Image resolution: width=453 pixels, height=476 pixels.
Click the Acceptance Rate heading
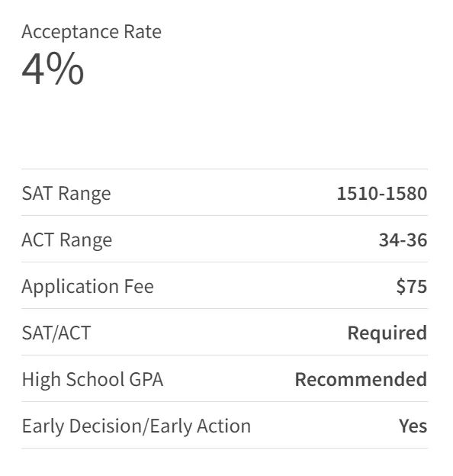92,32
